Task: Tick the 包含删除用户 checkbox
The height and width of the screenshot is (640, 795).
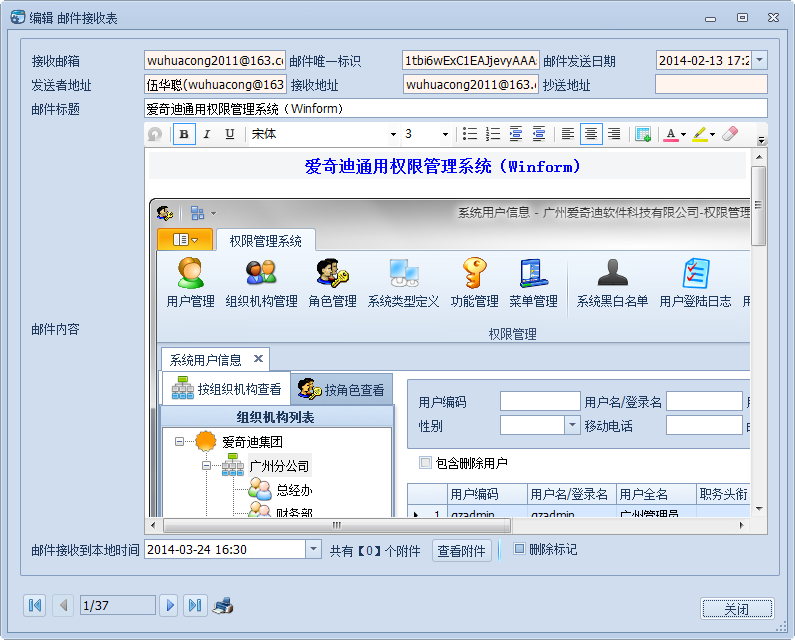Action: (425, 463)
